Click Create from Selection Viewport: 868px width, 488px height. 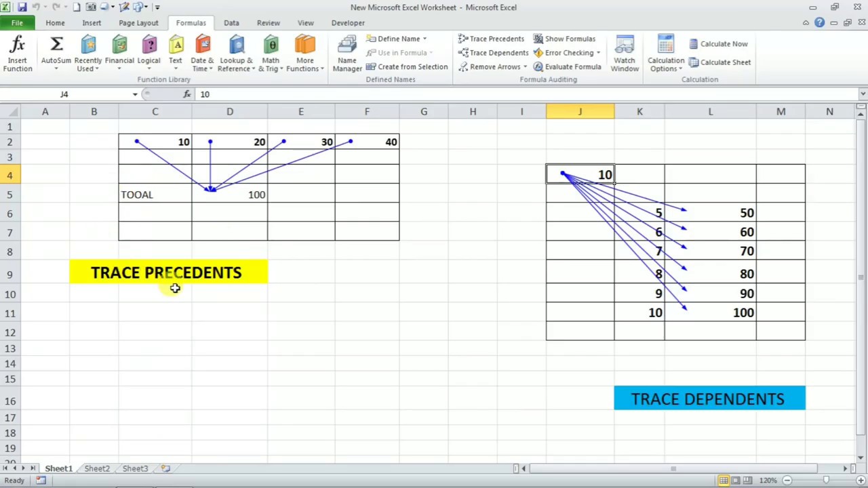(x=407, y=66)
